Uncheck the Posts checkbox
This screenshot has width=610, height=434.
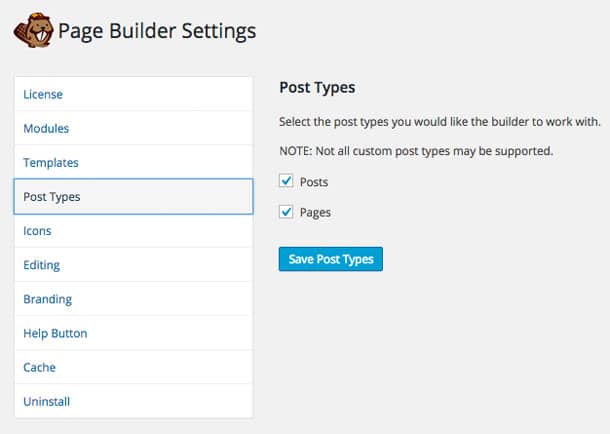(x=286, y=181)
